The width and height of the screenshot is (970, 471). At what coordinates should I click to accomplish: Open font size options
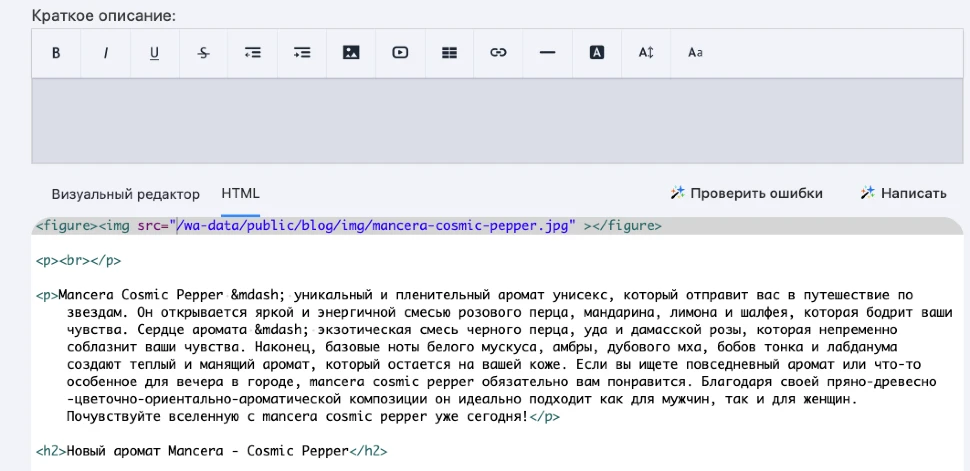(x=646, y=53)
